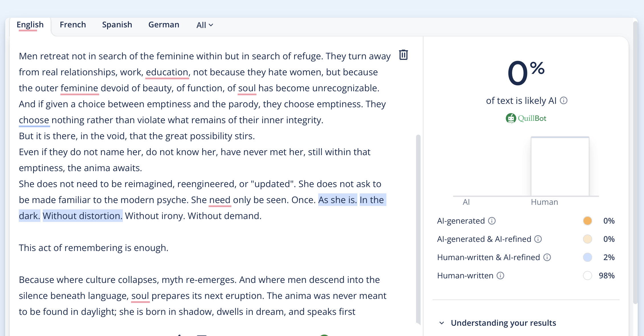Show info for AI-generated category
Image resolution: width=644 pixels, height=336 pixels.
point(492,221)
